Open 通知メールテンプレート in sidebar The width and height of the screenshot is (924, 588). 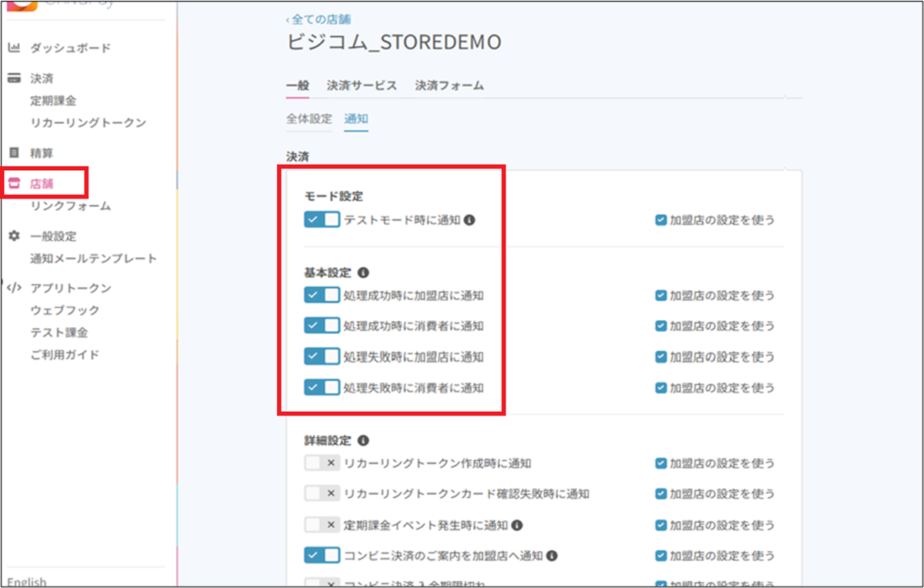tap(94, 259)
